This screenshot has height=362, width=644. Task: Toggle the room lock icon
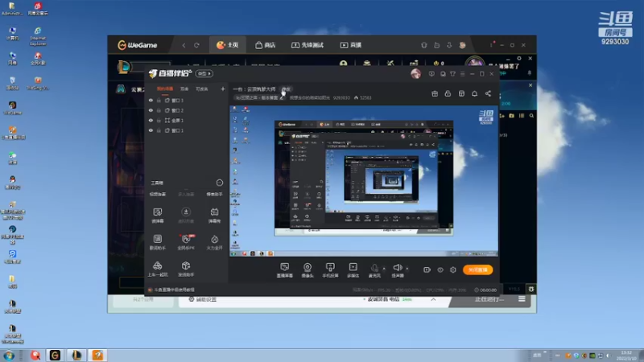448,93
